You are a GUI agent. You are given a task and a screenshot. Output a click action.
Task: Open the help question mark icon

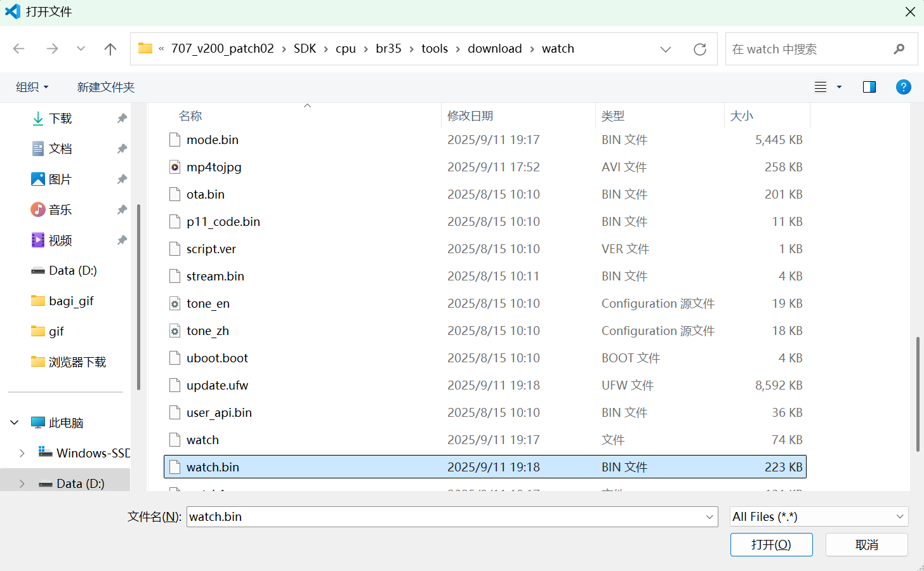[x=904, y=87]
